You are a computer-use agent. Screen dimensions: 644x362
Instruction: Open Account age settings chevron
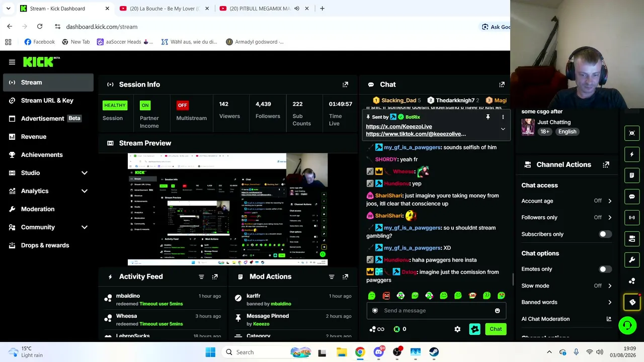(x=610, y=201)
